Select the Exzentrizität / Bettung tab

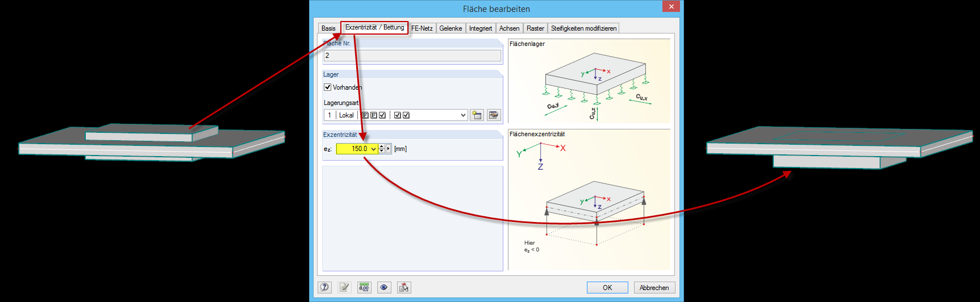374,27
